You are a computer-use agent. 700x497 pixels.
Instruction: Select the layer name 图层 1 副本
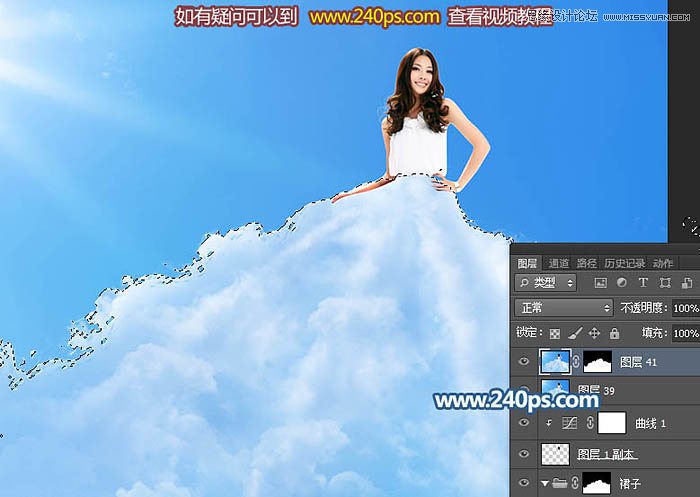coord(606,455)
